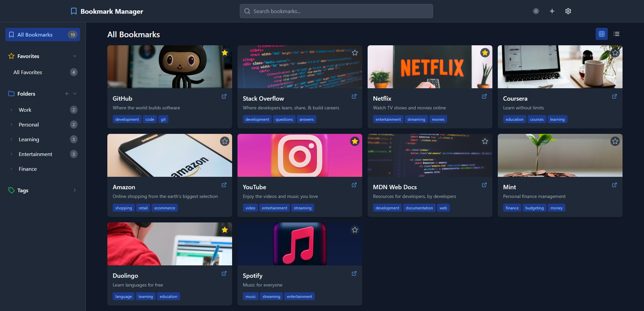Image resolution: width=644 pixels, height=311 pixels.
Task: Add a new bookmark with plus icon
Action: click(x=552, y=11)
